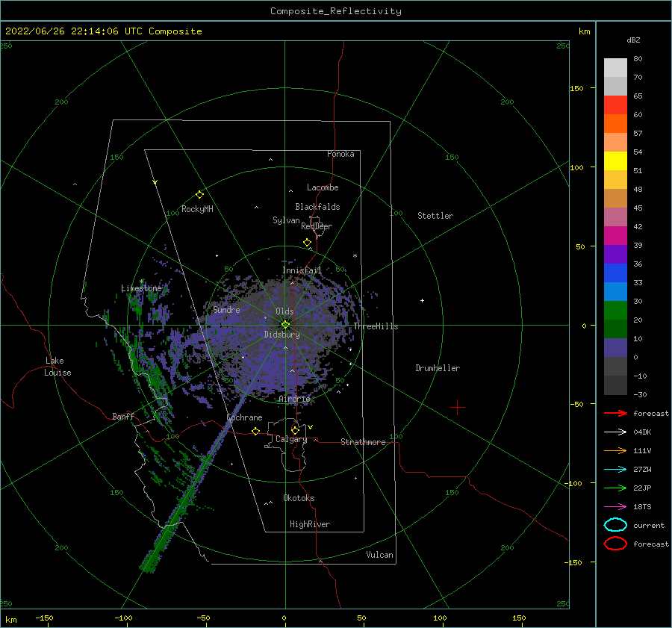Click the red swatch between 65 and 60 dBZ
This screenshot has width=672, height=628.
pos(615,105)
